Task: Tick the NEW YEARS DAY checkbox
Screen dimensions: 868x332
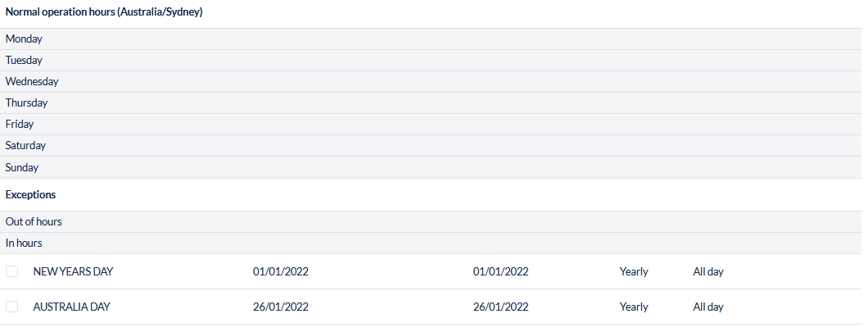Action: click(x=11, y=271)
